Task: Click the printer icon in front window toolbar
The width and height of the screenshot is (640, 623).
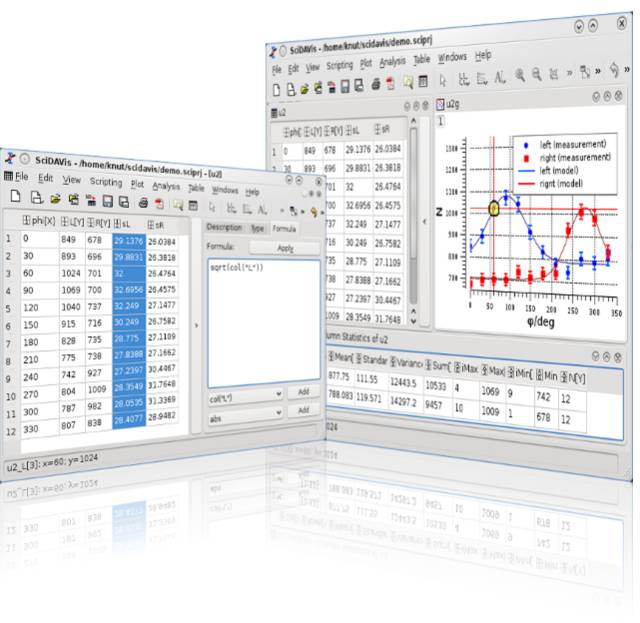Action: click(143, 203)
